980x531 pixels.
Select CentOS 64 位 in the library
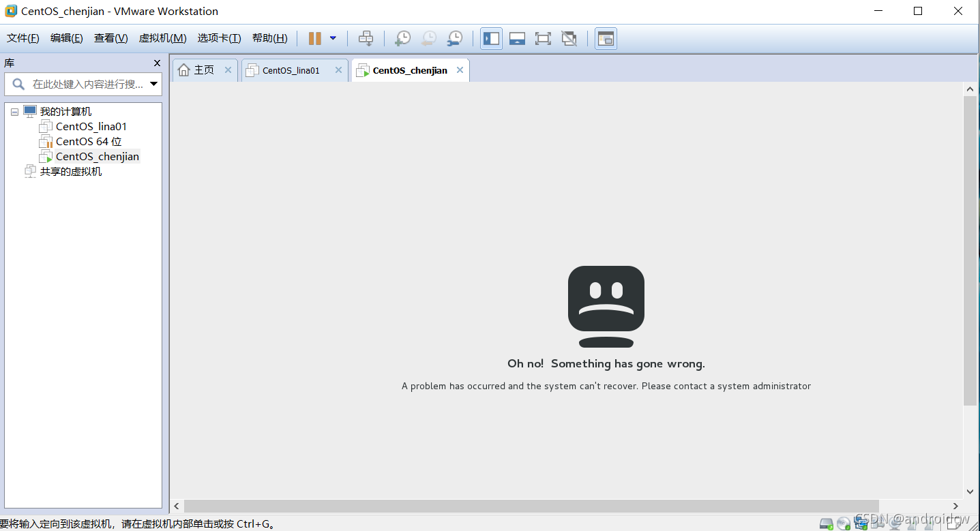[89, 142]
